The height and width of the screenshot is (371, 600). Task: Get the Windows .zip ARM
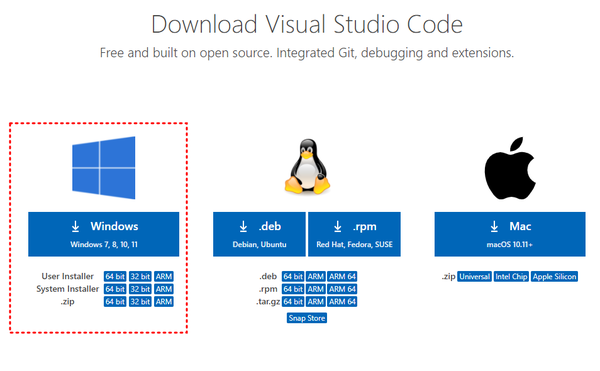(x=164, y=301)
